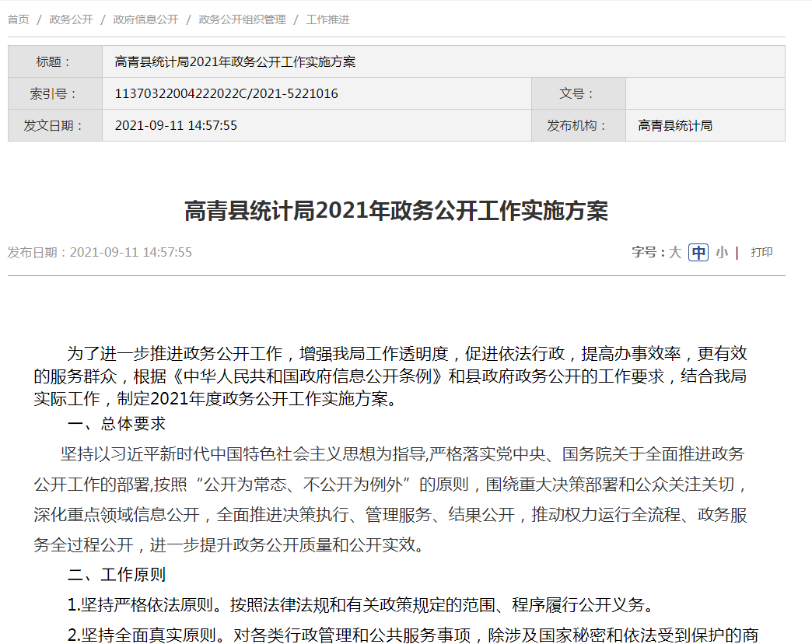Click the 文号 label cell
This screenshot has width=812, height=644.
(x=578, y=93)
